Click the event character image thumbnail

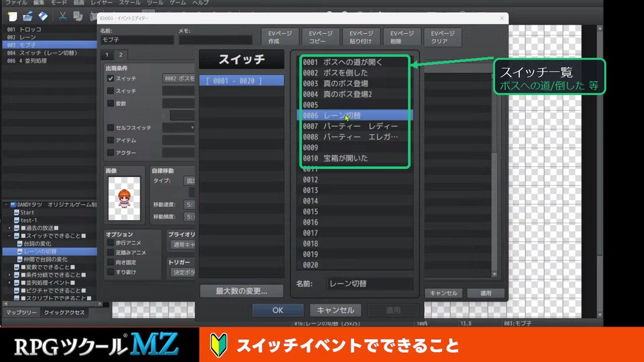(124, 198)
